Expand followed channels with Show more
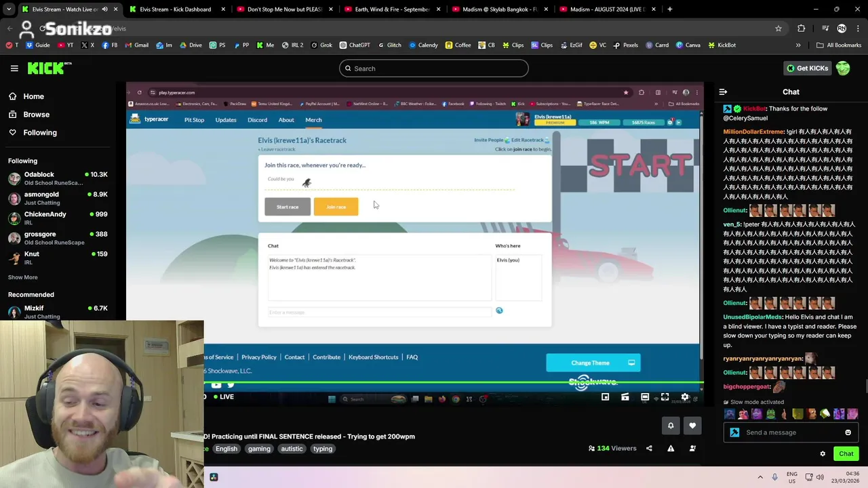 click(23, 277)
